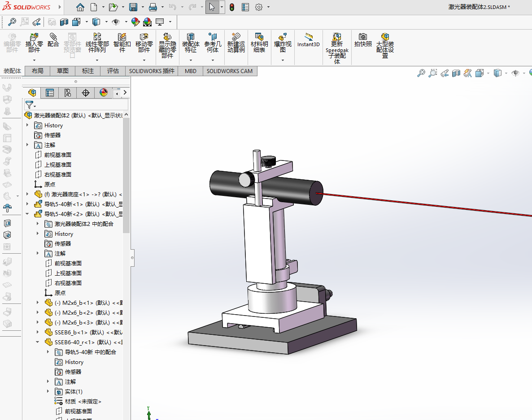Open the DisplayManager color sphere tab
Viewport: 532px width, 420px height.
104,92
